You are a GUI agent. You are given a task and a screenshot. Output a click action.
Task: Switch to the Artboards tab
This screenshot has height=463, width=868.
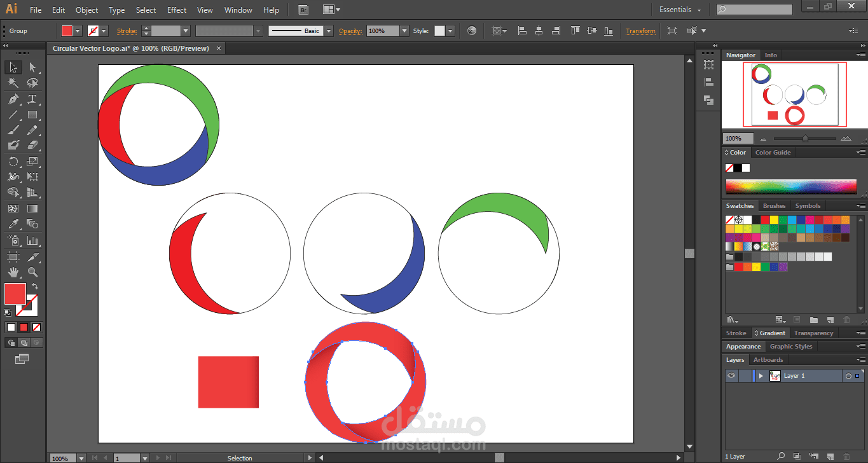pos(768,360)
